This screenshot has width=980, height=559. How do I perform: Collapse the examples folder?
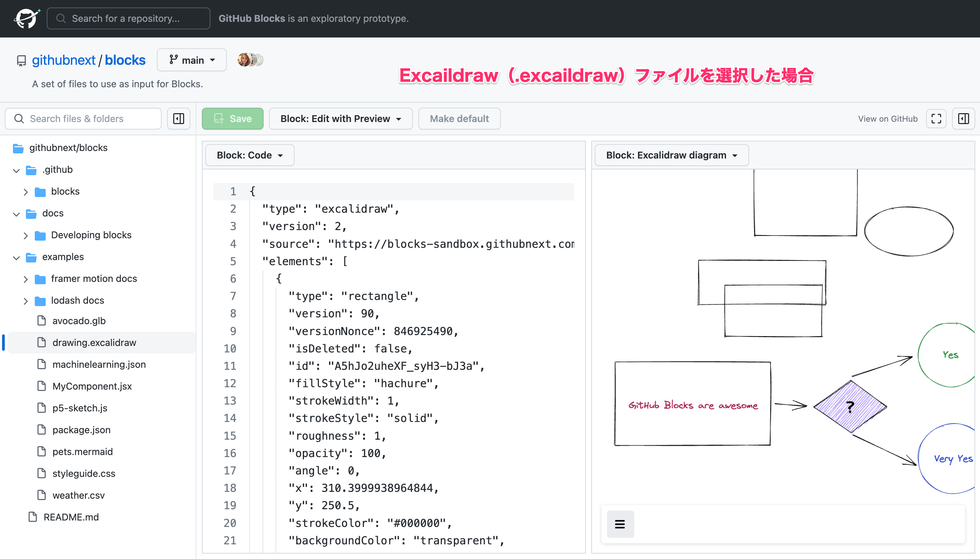16,257
